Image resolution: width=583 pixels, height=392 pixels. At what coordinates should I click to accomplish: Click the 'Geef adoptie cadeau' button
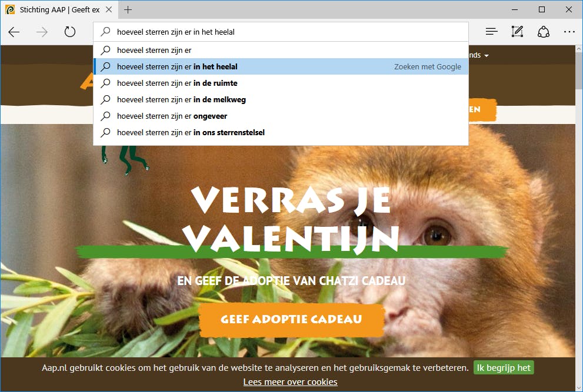[292, 320]
